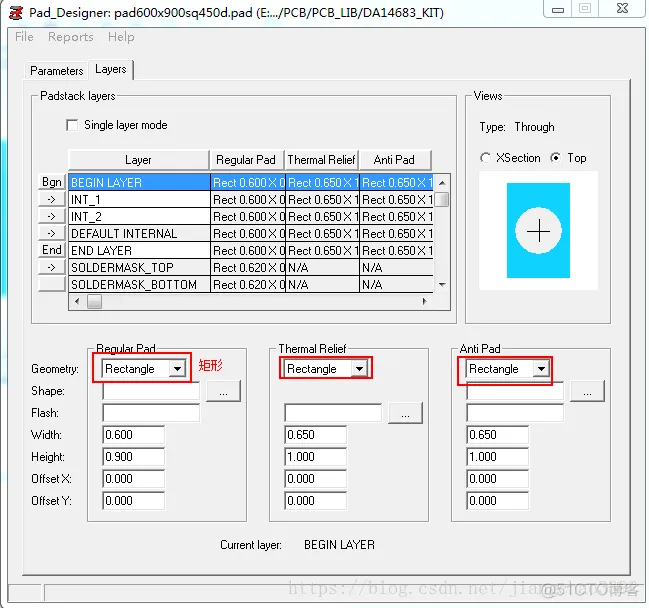Click the Anti Pad Width field

498,435
